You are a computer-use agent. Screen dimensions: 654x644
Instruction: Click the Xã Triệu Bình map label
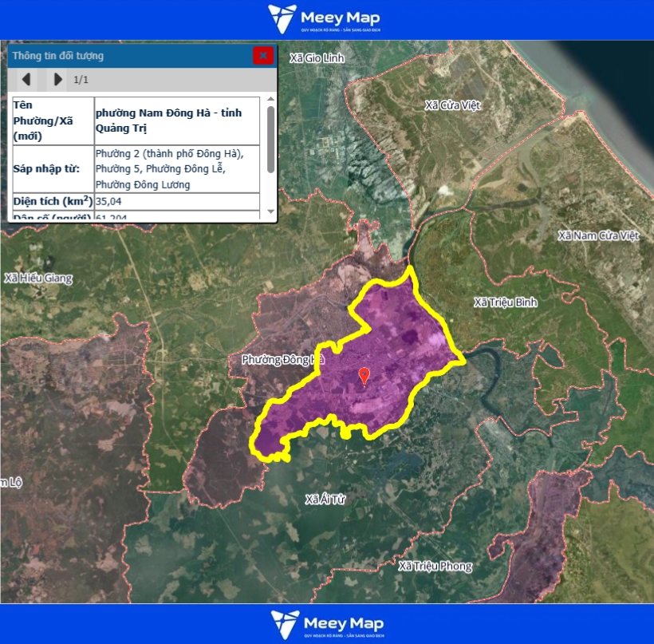click(x=506, y=302)
